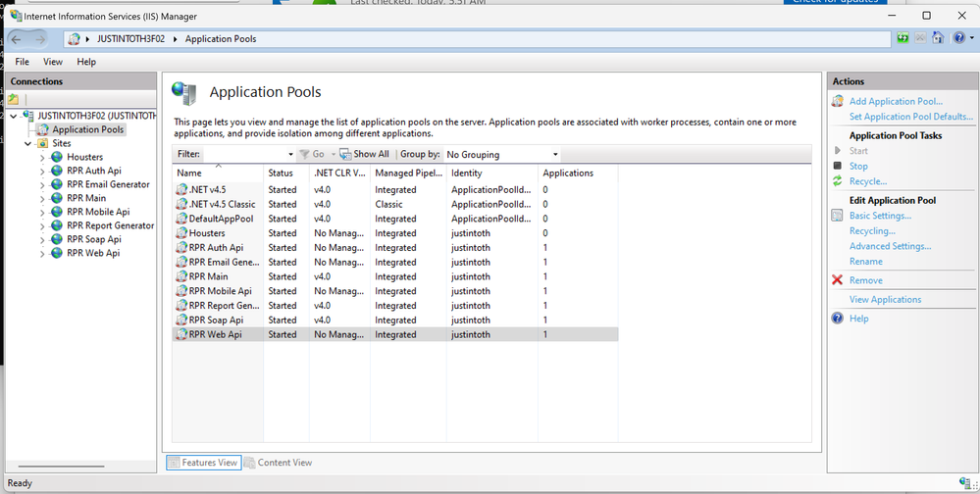The image size is (980, 494).
Task: Select the RPR Mobile Api pool name
Action: point(220,291)
